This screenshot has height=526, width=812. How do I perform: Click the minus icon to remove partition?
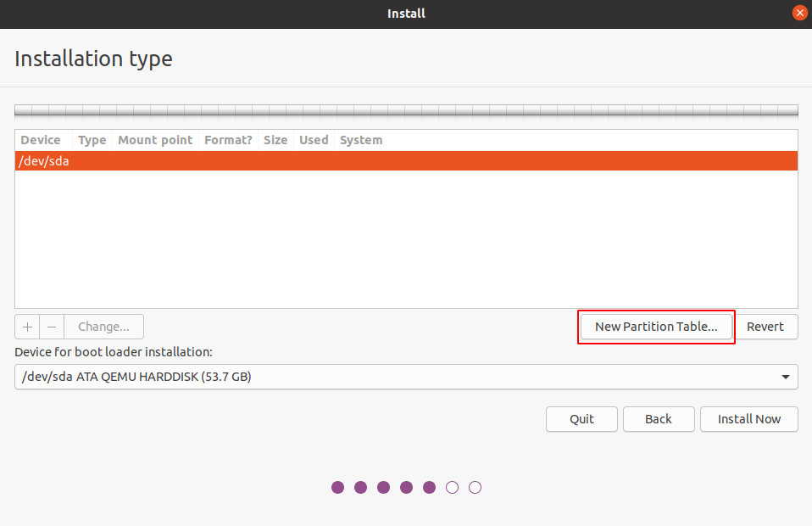(52, 327)
